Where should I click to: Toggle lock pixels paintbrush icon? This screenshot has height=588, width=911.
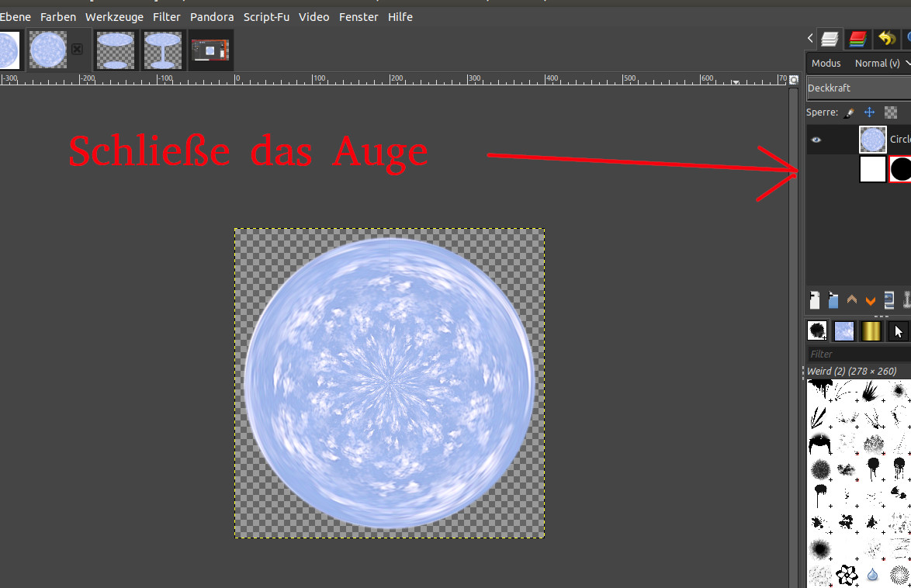tap(849, 112)
